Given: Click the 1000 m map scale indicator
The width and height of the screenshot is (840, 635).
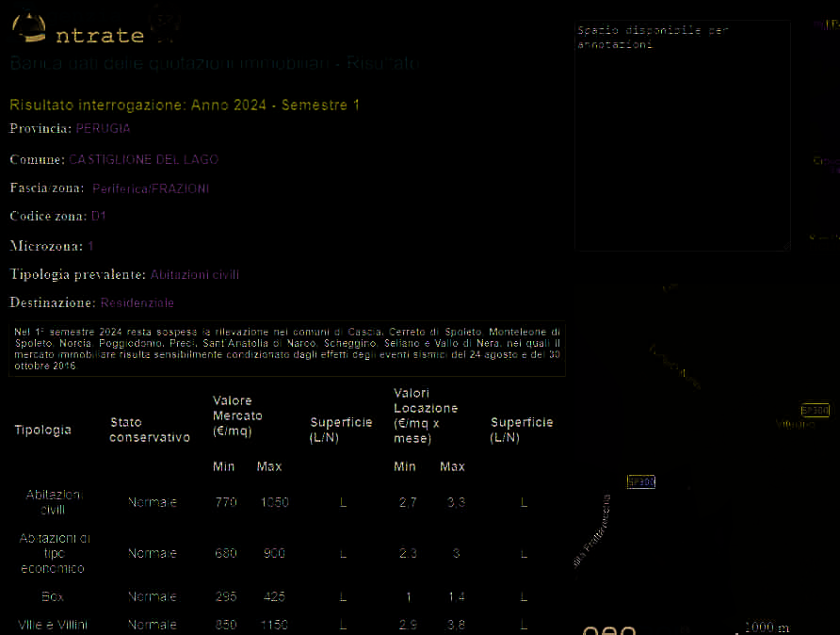Looking at the screenshot, I should [765, 627].
